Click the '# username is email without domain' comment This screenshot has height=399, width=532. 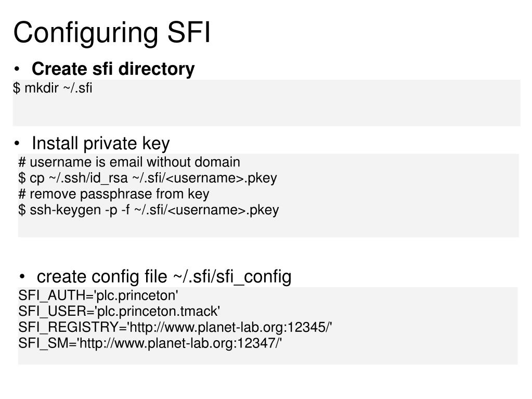coord(129,162)
